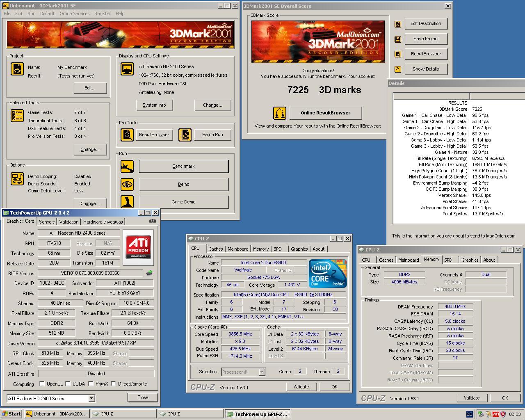
Task: Click the Show Details magnifier icon
Action: 398,69
